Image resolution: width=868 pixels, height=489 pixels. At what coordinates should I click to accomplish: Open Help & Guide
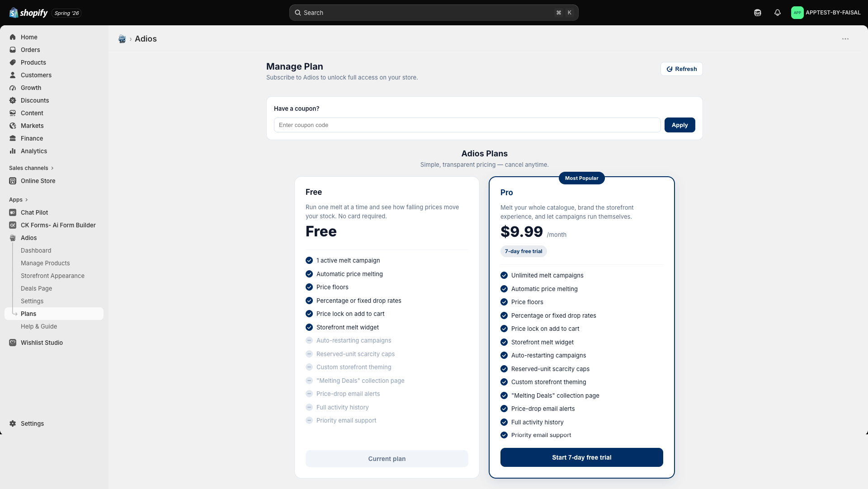[x=39, y=326]
